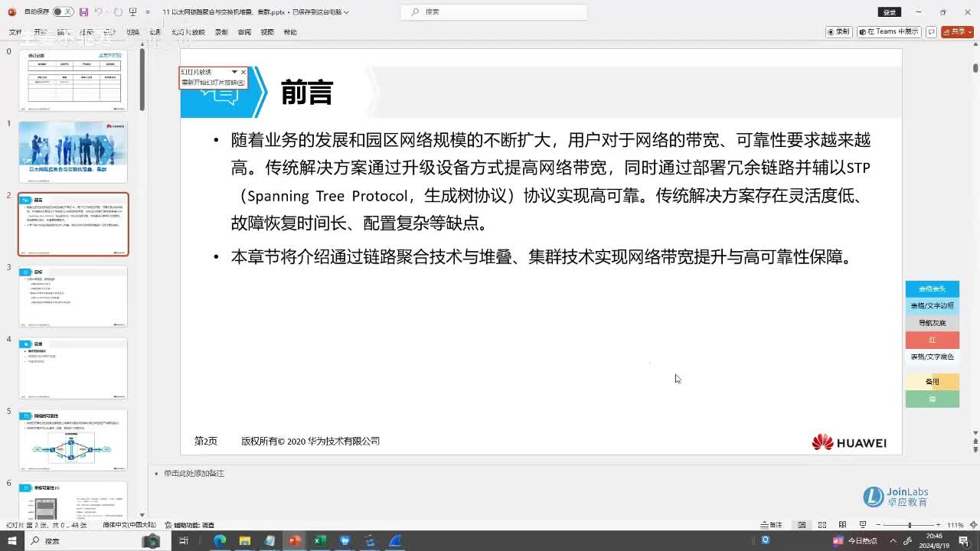Click 本章节将介绍 bullet paragraph text
The image size is (980, 551).
[x=543, y=257]
